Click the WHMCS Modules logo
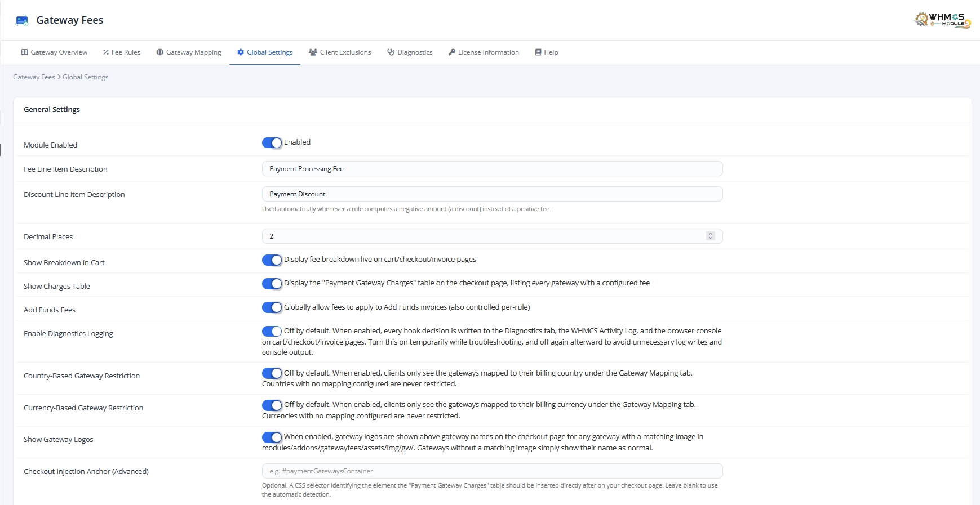 pyautogui.click(x=942, y=20)
